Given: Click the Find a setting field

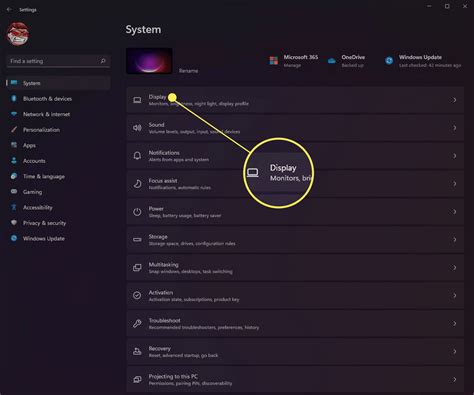Looking at the screenshot, I should point(58,61).
